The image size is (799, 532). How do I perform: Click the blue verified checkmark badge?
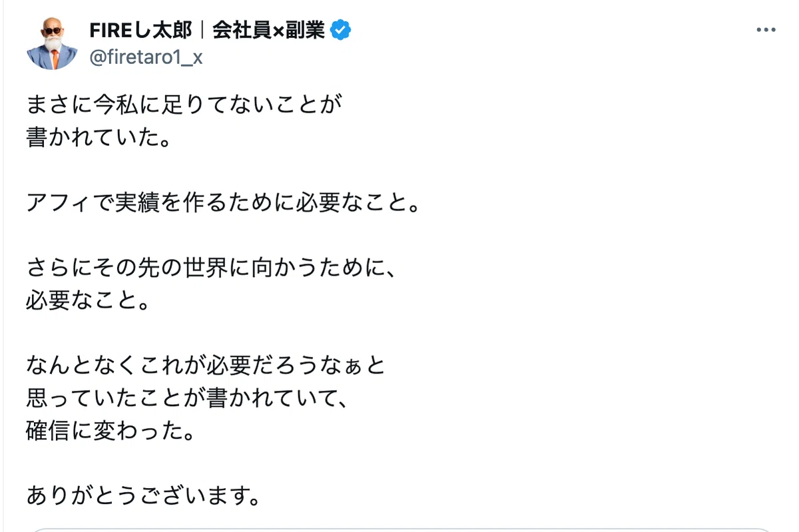coord(341,30)
